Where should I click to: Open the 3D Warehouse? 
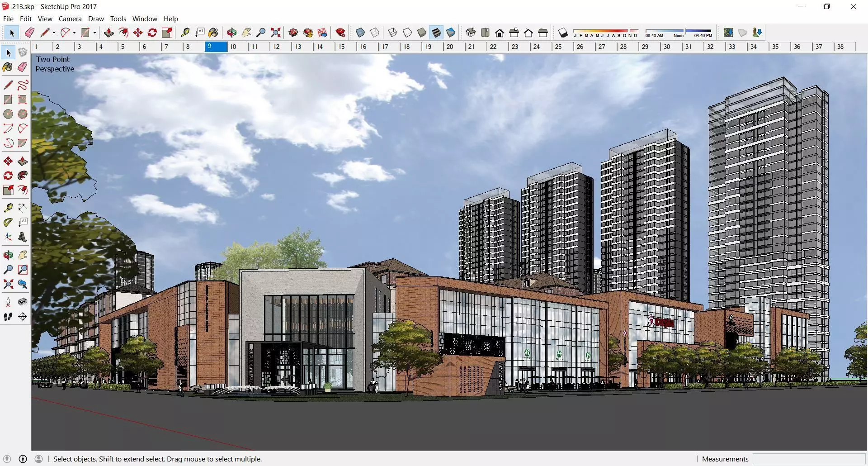point(293,33)
